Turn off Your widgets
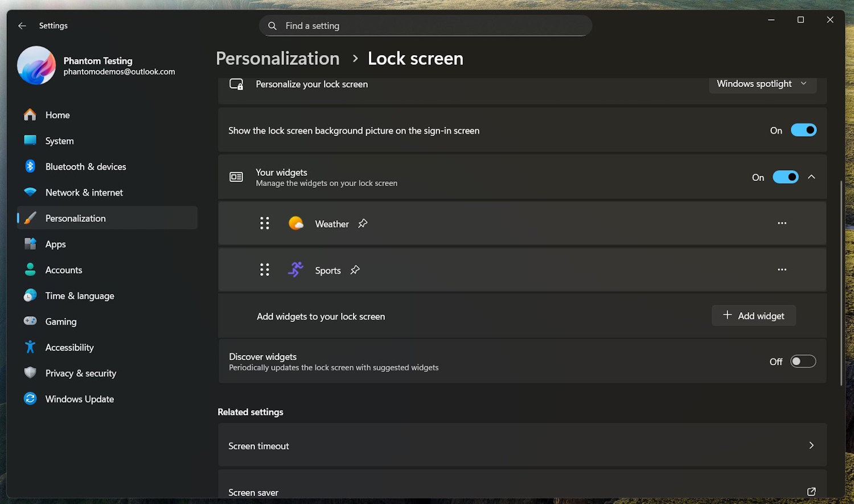The width and height of the screenshot is (854, 504). click(786, 177)
